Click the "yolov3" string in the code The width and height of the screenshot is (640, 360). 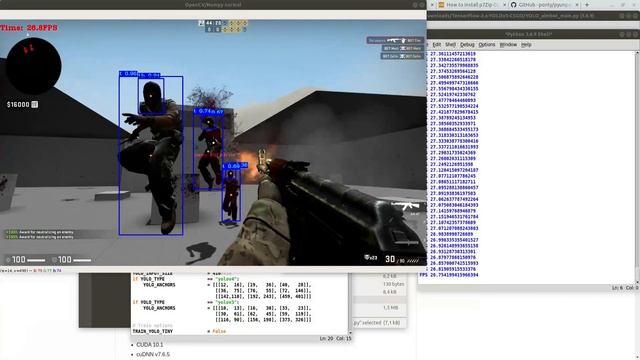click(227, 302)
